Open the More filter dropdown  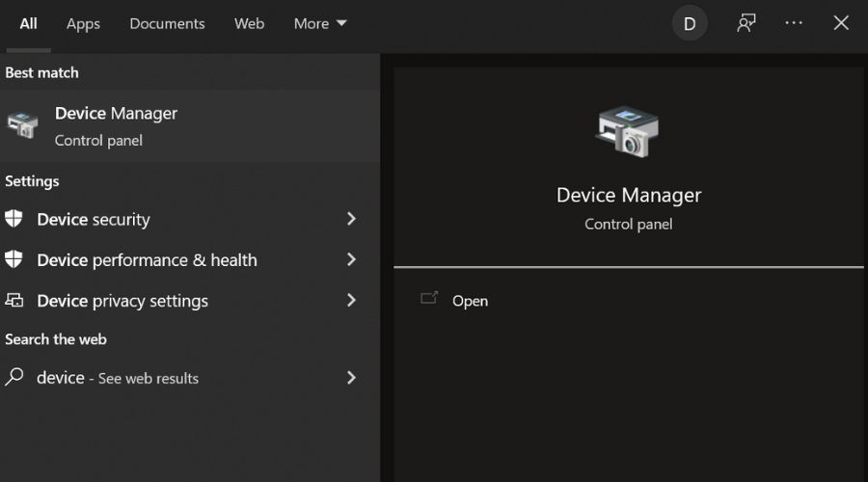[x=320, y=23]
